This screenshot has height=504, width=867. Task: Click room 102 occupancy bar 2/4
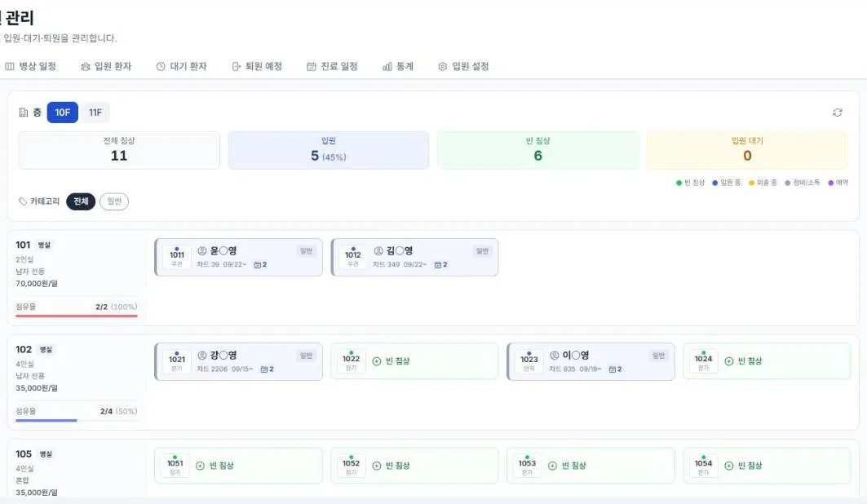(x=77, y=421)
